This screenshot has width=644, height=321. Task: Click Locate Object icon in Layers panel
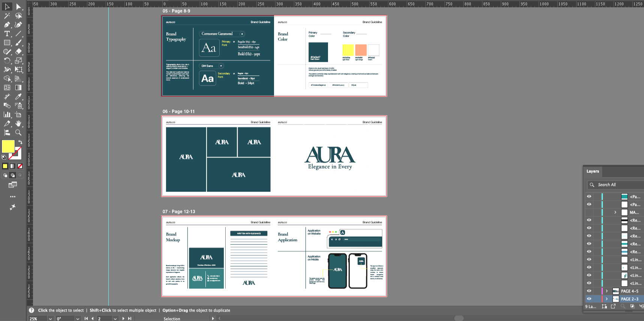tap(623, 306)
